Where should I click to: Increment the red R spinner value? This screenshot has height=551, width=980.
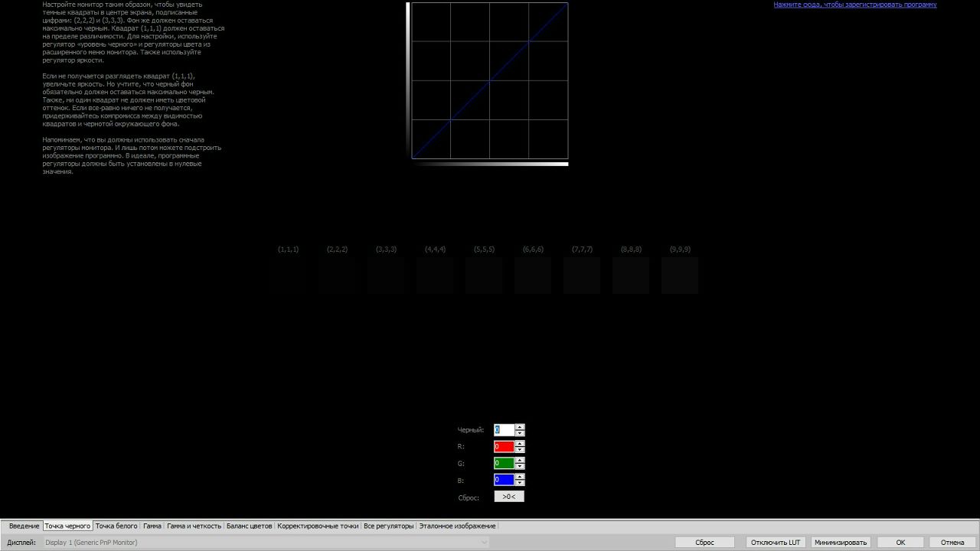point(520,444)
